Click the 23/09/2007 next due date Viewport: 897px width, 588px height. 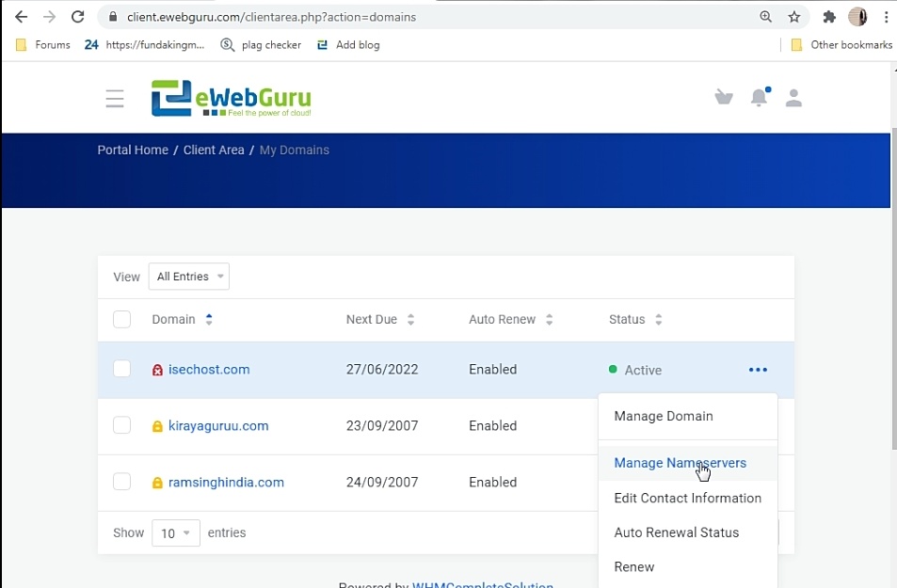coord(382,425)
